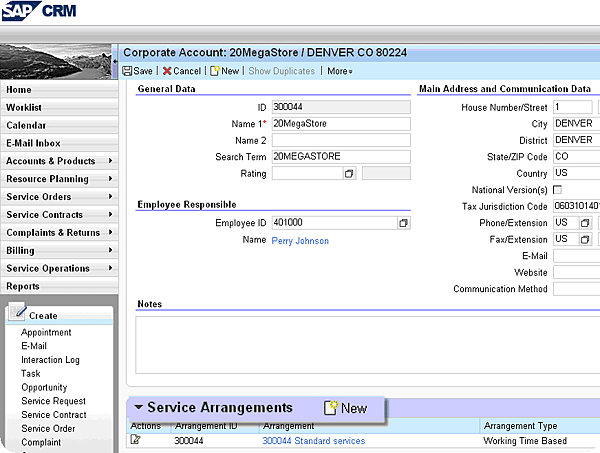Open Employee ID value help icon

[x=403, y=223]
